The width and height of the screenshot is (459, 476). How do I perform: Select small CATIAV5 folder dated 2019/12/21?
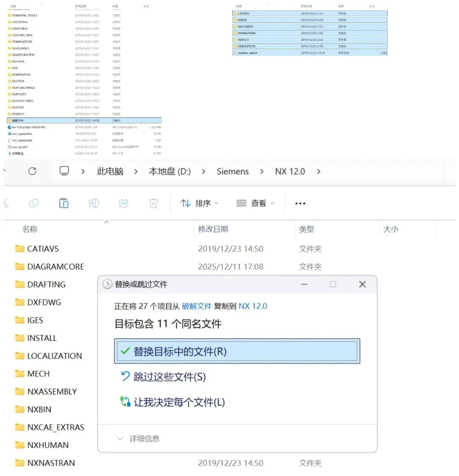click(x=310, y=13)
